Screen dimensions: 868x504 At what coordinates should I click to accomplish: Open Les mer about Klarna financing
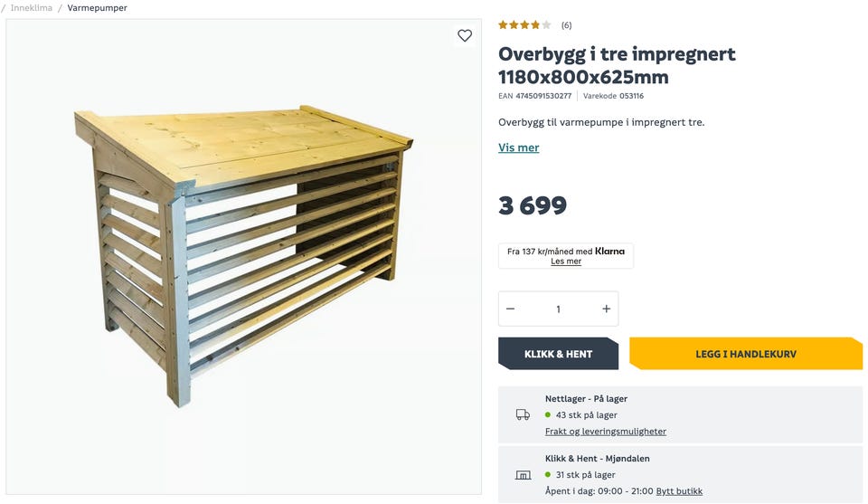tap(566, 261)
